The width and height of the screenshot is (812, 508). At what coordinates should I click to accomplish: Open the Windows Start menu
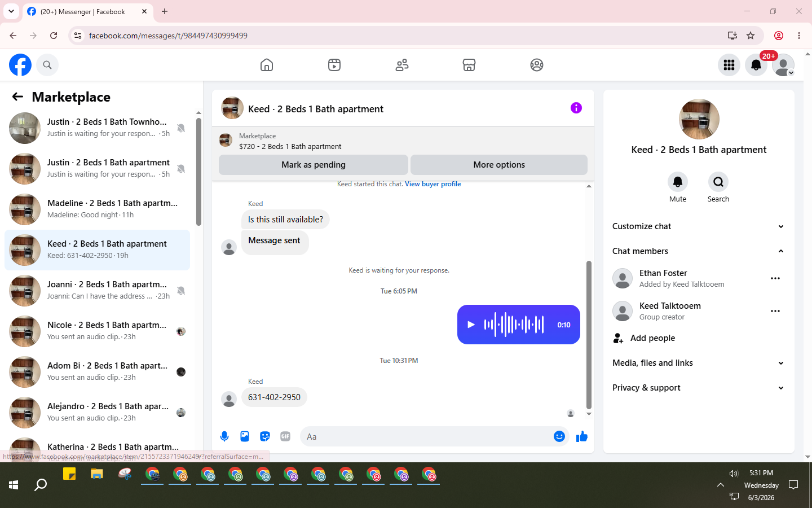[14, 485]
